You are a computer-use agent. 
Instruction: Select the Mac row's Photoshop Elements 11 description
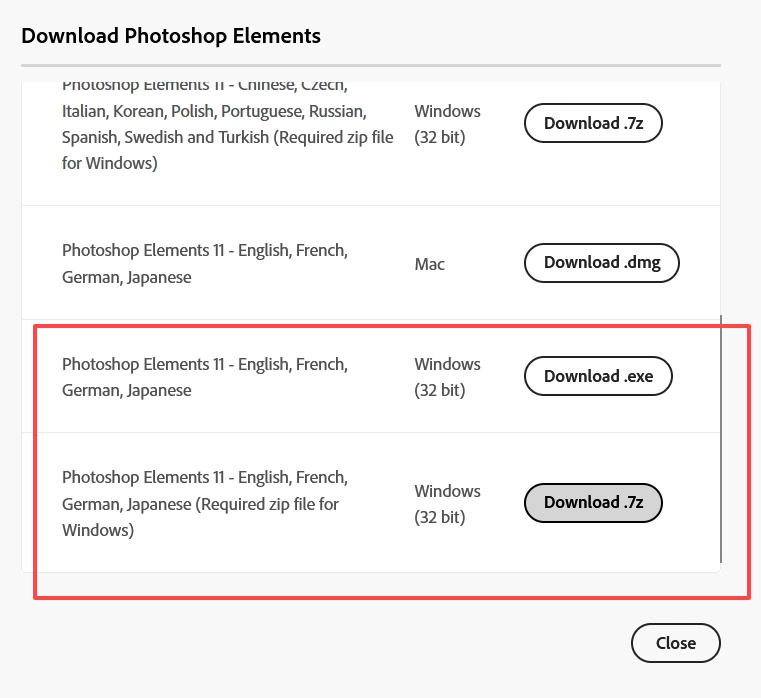(205, 264)
